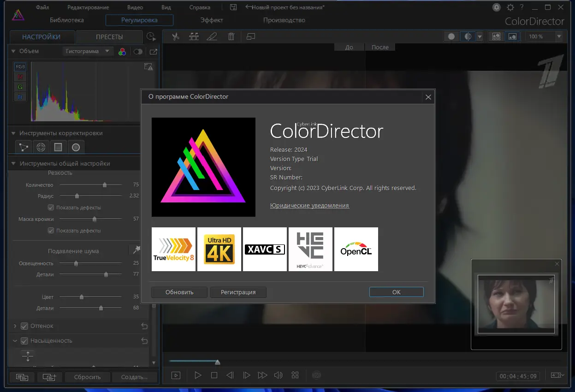Viewport: 575px width, 392px height.
Task: Pop out the histogram panel
Action: point(154,52)
